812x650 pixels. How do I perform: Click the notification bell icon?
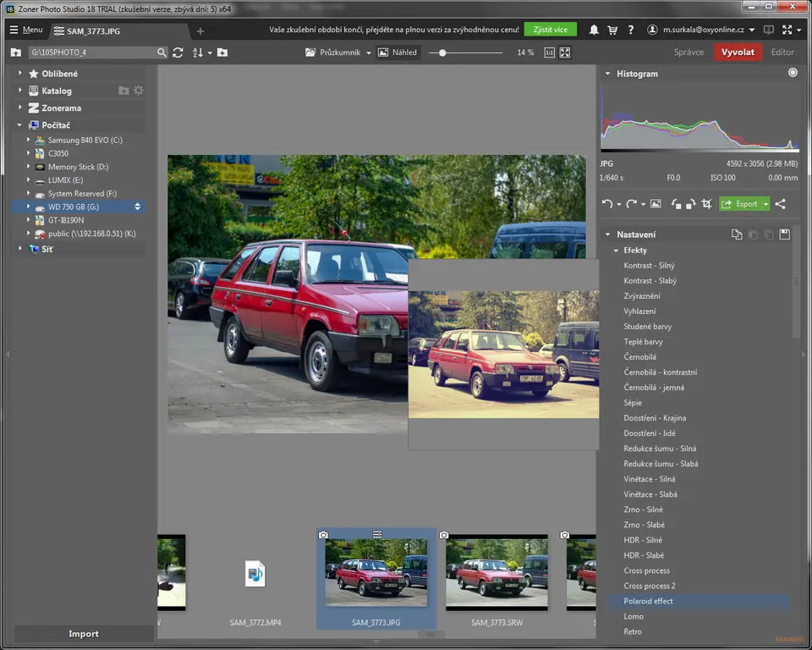(594, 30)
